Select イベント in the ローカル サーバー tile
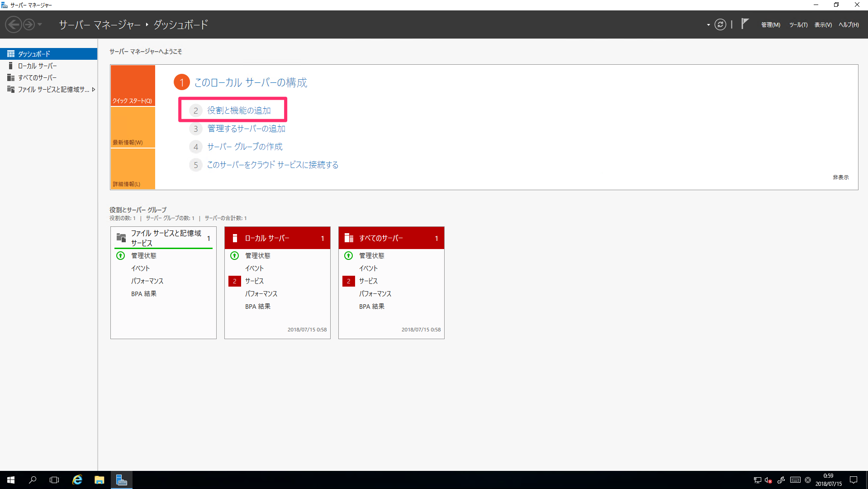The image size is (868, 489). point(254,268)
